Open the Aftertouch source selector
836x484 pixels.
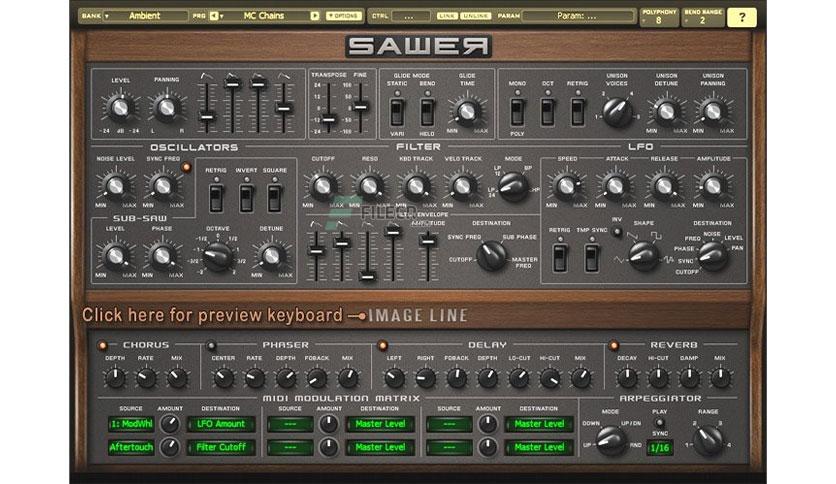(x=131, y=447)
